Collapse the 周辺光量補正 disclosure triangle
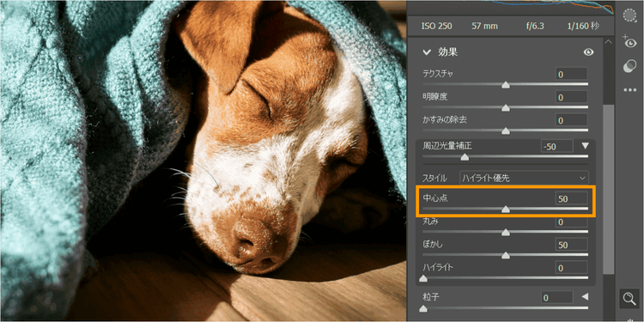 [586, 146]
